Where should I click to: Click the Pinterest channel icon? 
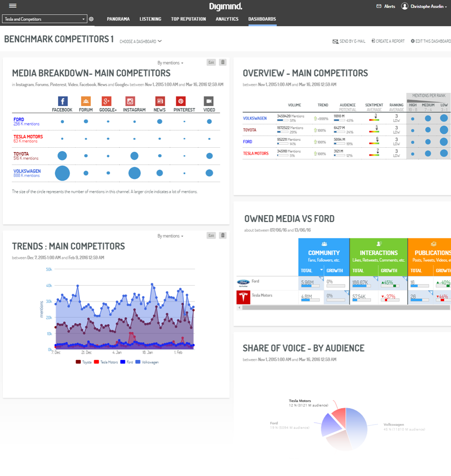tap(181, 101)
